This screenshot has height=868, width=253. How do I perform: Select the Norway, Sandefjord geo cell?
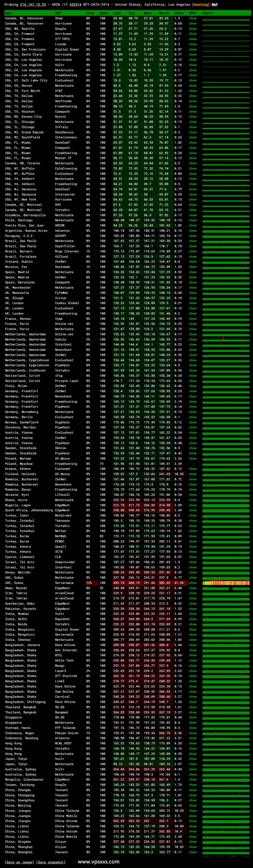click(22, 422)
